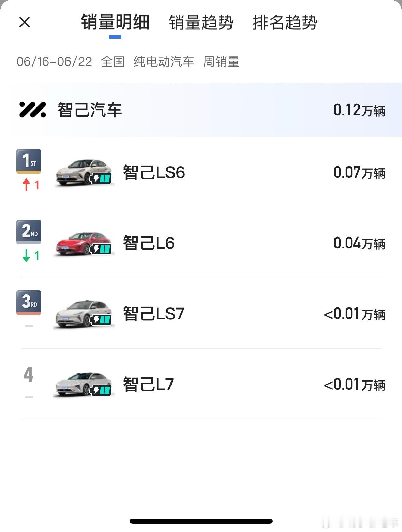Tap the 06/16-06/22 date range filter
The width and height of the screenshot is (402, 532).
(x=54, y=62)
